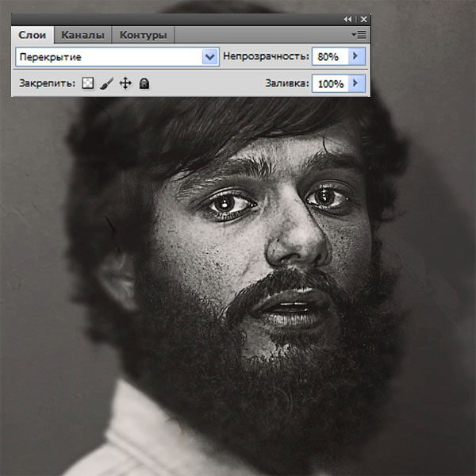Open the Перекрытие blend mode dropdown
This screenshot has width=476, height=476.
pyautogui.click(x=117, y=57)
